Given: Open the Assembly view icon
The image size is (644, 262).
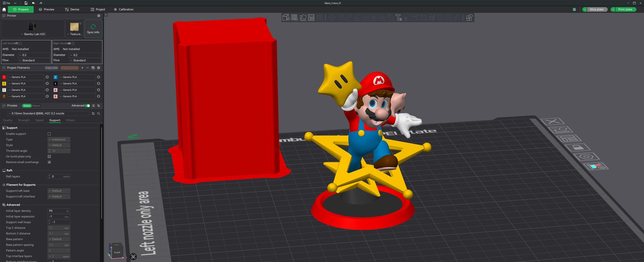Looking at the screenshot, I should (469, 17).
